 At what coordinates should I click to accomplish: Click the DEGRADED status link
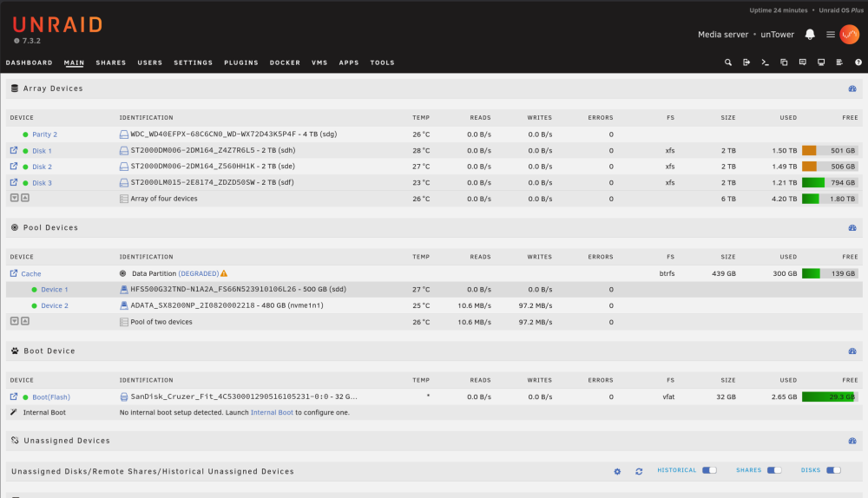(x=199, y=273)
